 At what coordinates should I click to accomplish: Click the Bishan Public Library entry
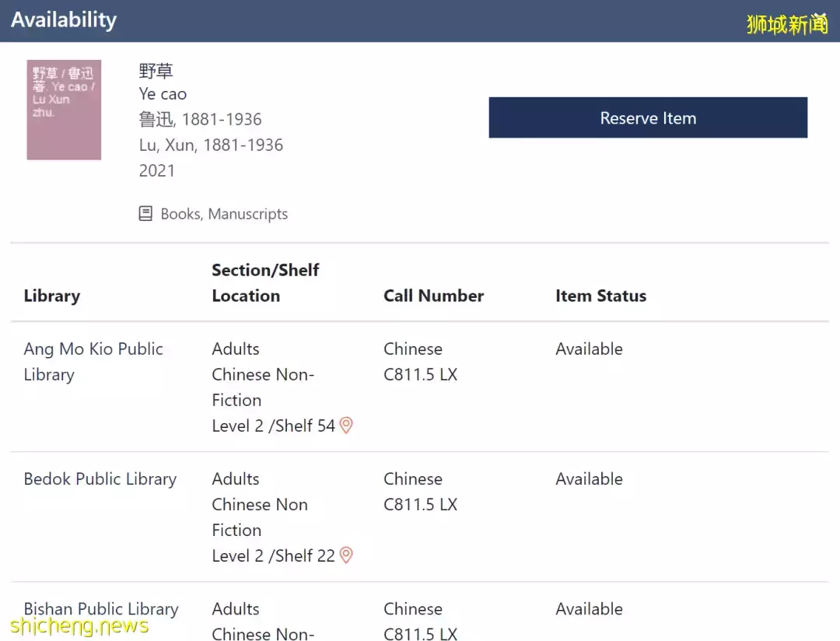[x=101, y=609]
